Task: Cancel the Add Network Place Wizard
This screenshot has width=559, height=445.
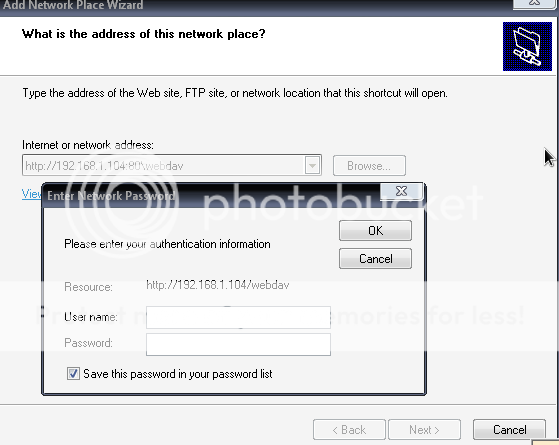Action: 509,430
